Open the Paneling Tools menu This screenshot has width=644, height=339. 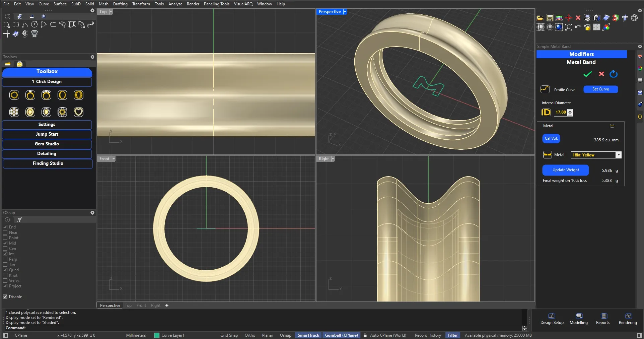(216, 4)
